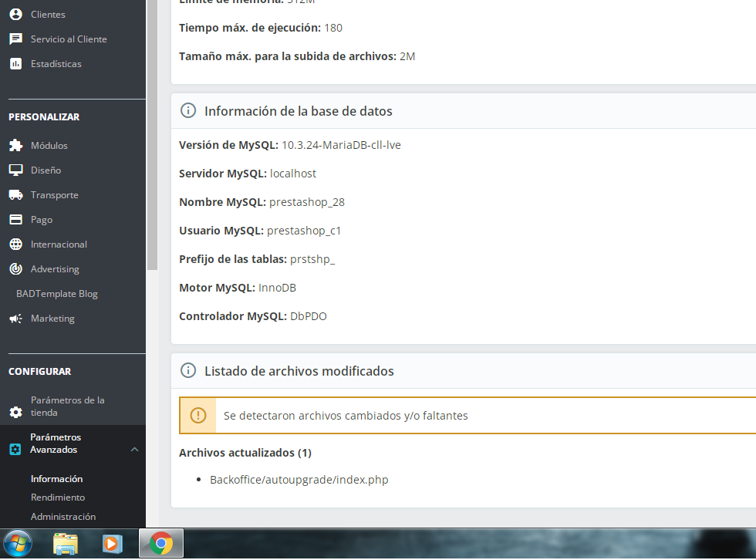Click the Parámetros Avanzados settings icon
This screenshot has height=560, width=756.
pos(15,449)
